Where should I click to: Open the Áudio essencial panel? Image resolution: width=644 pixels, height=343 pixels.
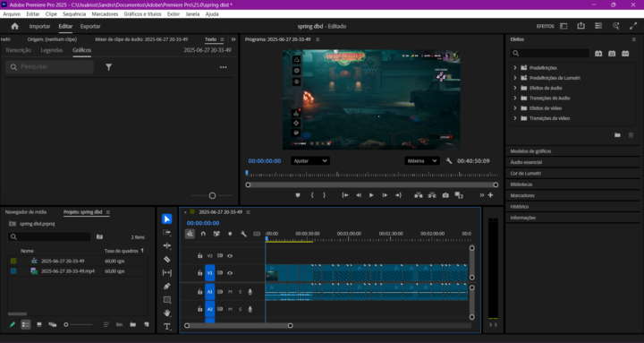(526, 162)
